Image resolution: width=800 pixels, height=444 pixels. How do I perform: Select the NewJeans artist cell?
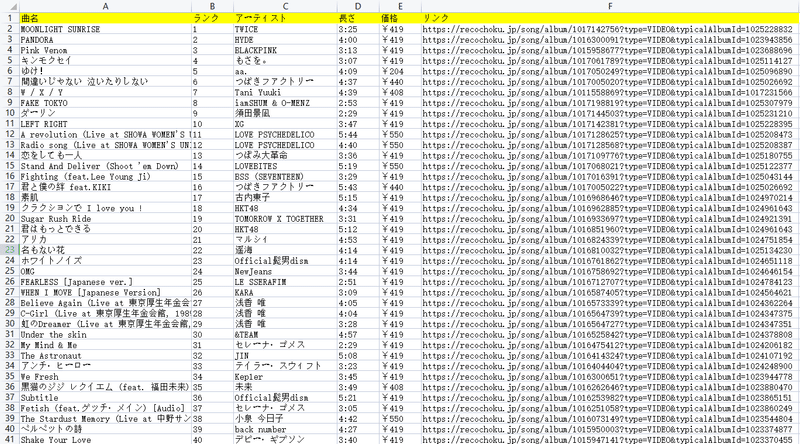pyautogui.click(x=285, y=271)
